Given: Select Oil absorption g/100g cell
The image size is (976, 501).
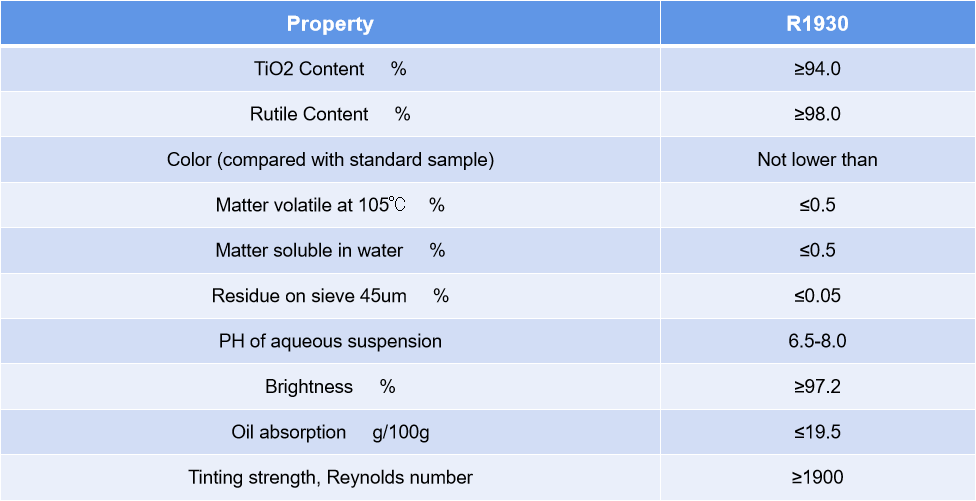Looking at the screenshot, I should tap(330, 433).
